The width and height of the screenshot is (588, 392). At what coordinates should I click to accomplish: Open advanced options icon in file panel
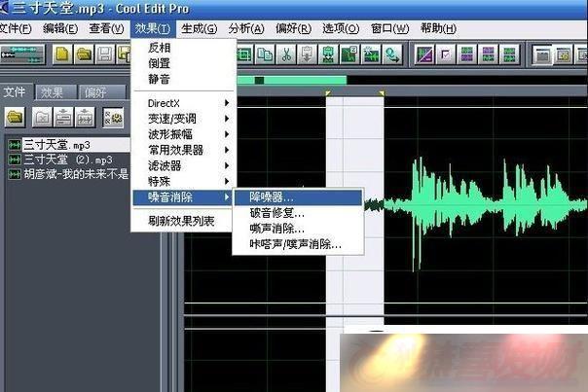[x=113, y=118]
